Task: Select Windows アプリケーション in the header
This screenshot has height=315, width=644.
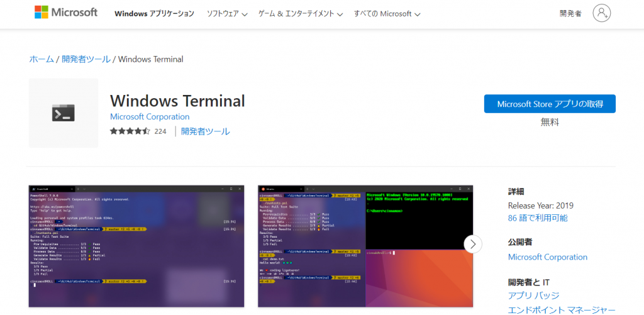Action: pos(154,14)
